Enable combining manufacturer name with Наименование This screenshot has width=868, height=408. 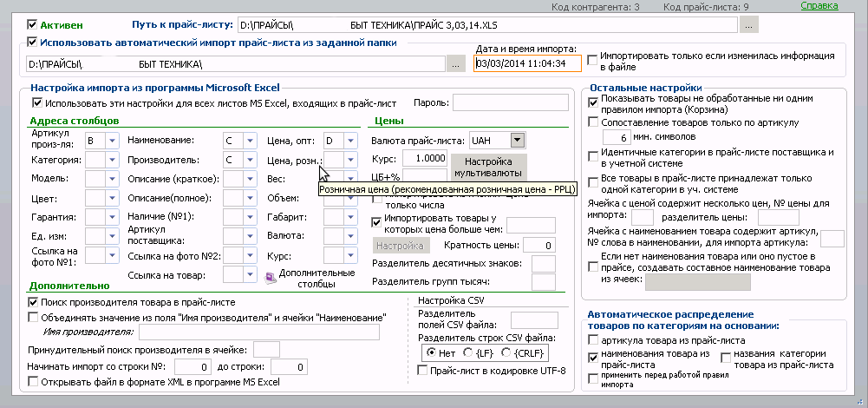[33, 318]
